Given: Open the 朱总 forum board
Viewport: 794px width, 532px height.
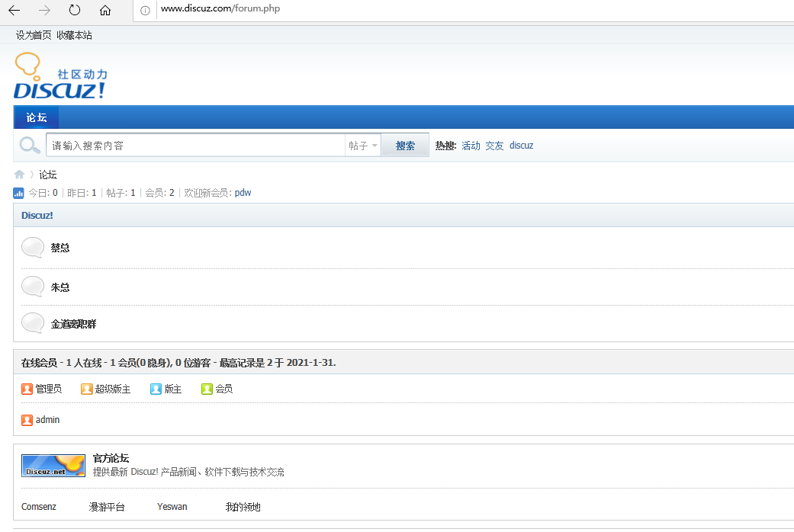Looking at the screenshot, I should click(60, 287).
